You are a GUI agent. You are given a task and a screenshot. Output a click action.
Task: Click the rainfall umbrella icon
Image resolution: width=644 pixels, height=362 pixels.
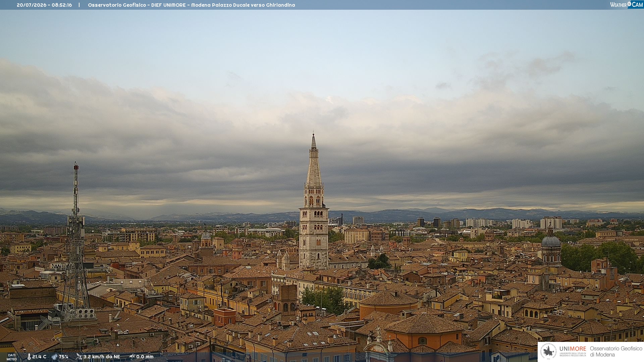pos(132,357)
